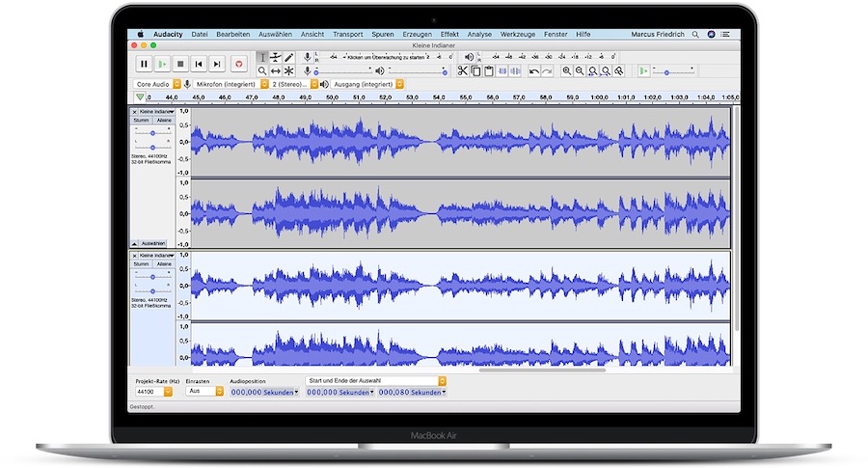Click the Play-at-Speed green icon
Screen dimensions: 868x468
[643, 70]
